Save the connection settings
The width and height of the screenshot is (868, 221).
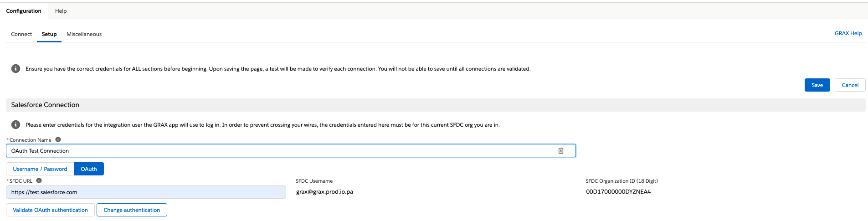[x=817, y=85]
